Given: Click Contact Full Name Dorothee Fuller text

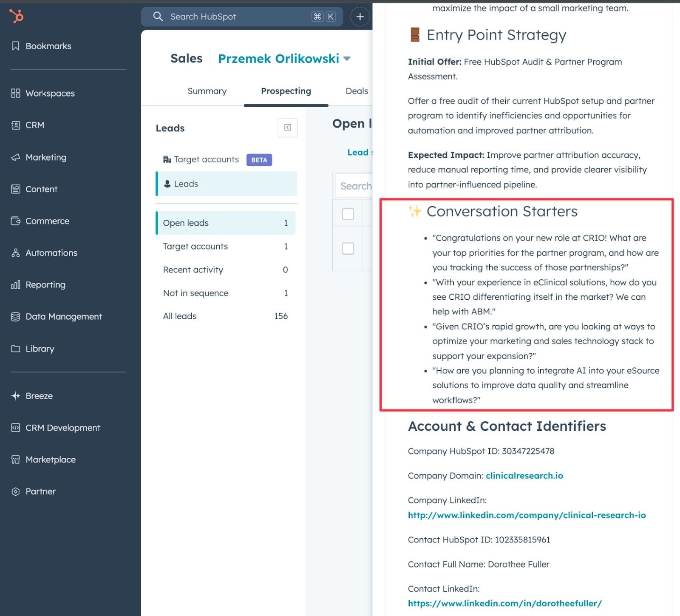Looking at the screenshot, I should click(x=479, y=564).
